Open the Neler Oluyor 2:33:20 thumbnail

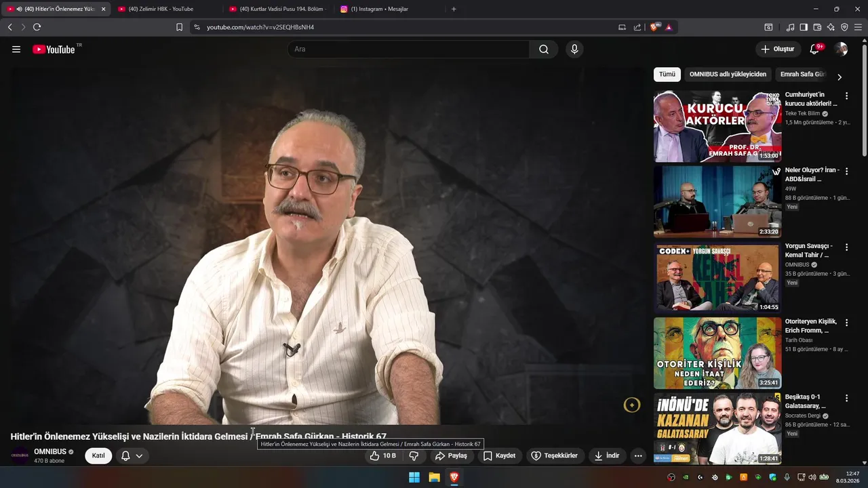(x=717, y=202)
